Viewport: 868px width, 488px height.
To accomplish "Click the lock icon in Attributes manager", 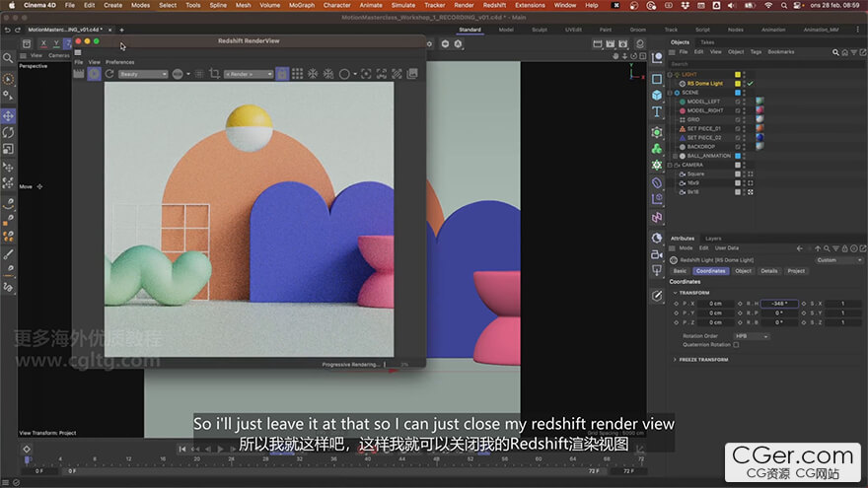I will (x=844, y=248).
